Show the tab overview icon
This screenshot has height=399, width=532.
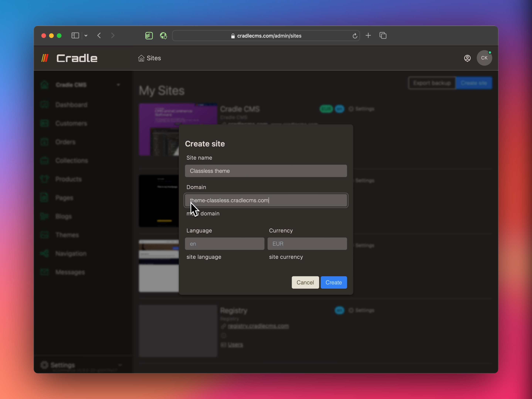(383, 36)
